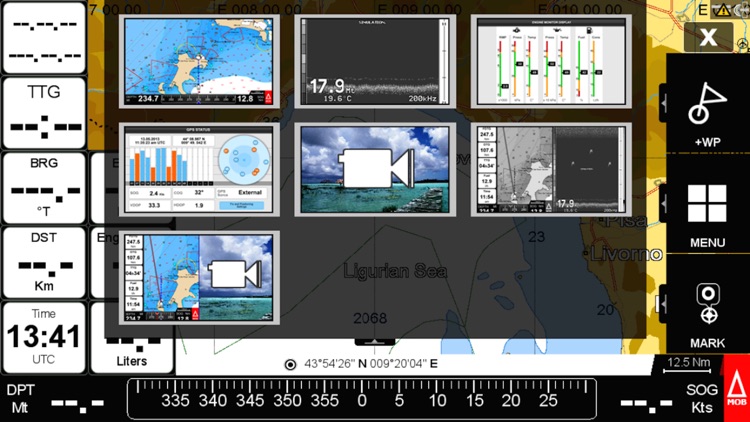Screen dimensions: 750x422
Task: Activate the red MOB alarm button
Action: (737, 389)
